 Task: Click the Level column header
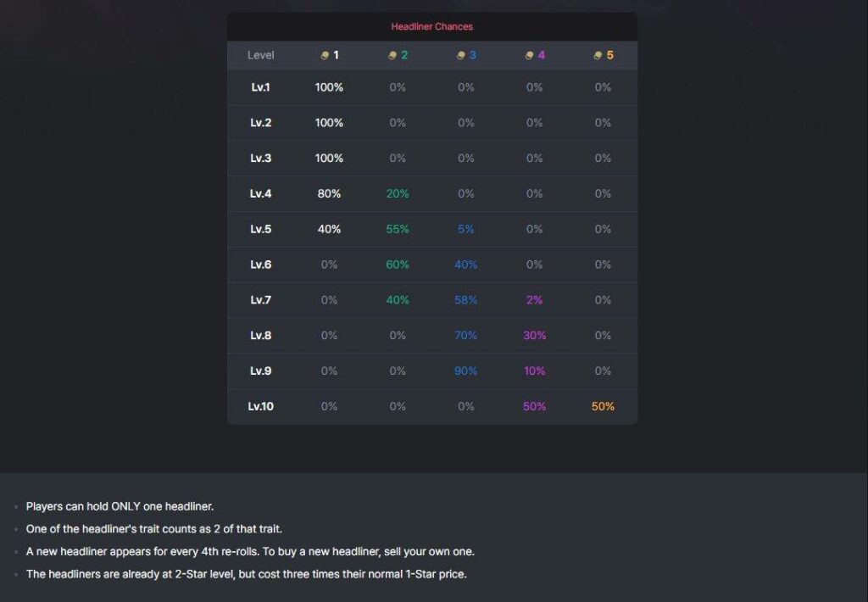pos(261,55)
